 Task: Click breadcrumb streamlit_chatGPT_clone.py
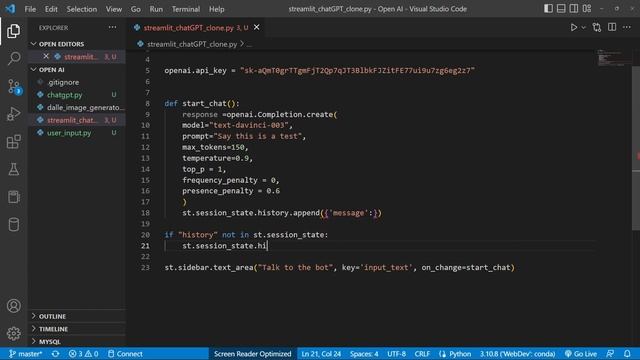click(192, 44)
